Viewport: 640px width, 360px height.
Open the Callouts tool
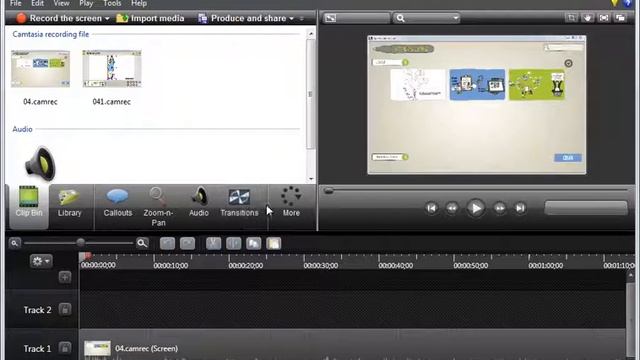click(118, 202)
